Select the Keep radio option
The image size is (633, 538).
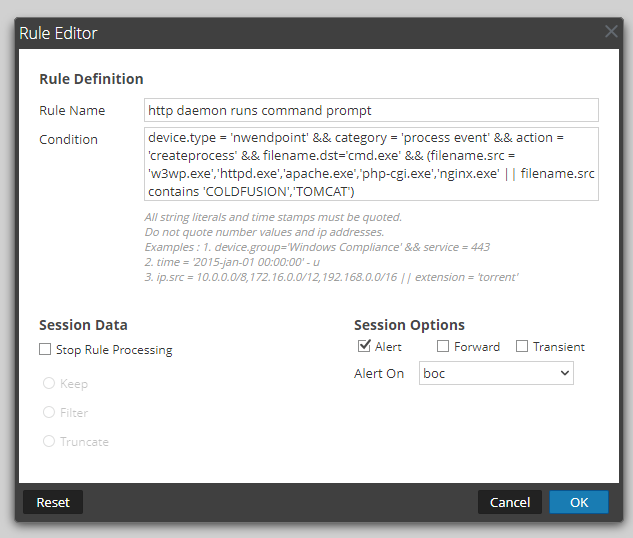pyautogui.click(x=48, y=384)
